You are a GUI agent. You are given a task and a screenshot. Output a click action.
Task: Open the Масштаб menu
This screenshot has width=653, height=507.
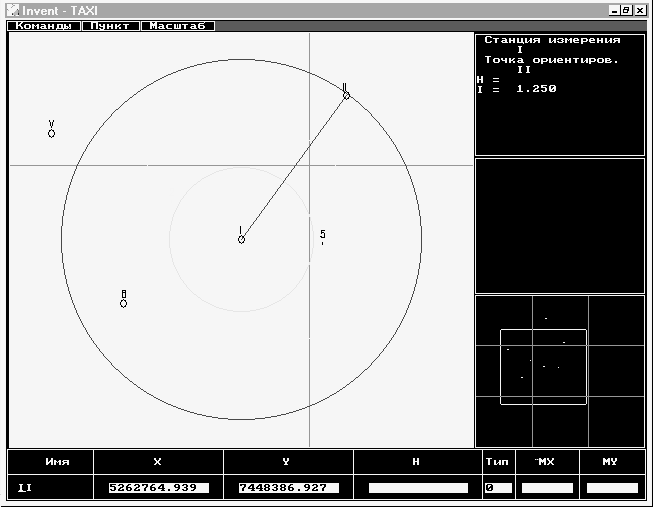pyautogui.click(x=178, y=26)
